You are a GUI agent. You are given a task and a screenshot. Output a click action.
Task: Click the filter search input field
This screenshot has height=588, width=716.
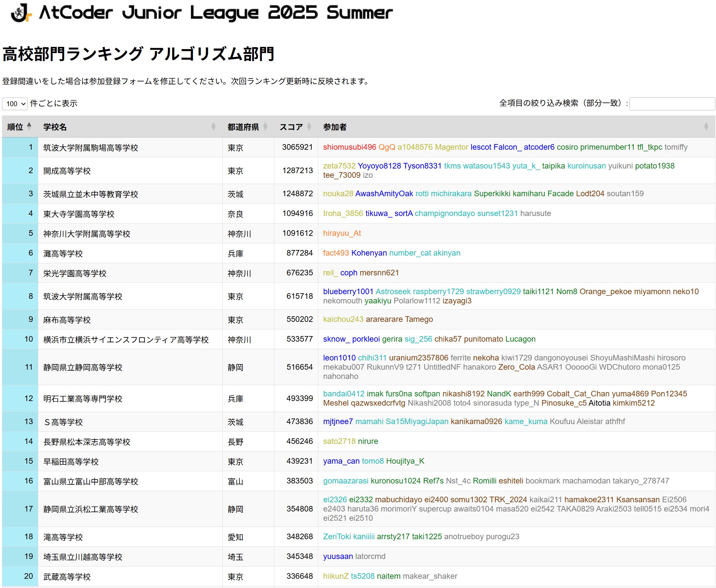[672, 104]
